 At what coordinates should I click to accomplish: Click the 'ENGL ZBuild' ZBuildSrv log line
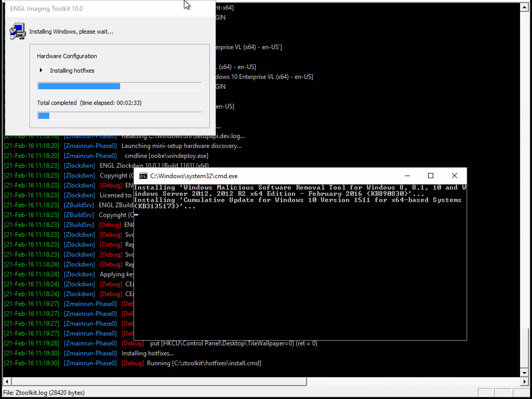pos(116,205)
